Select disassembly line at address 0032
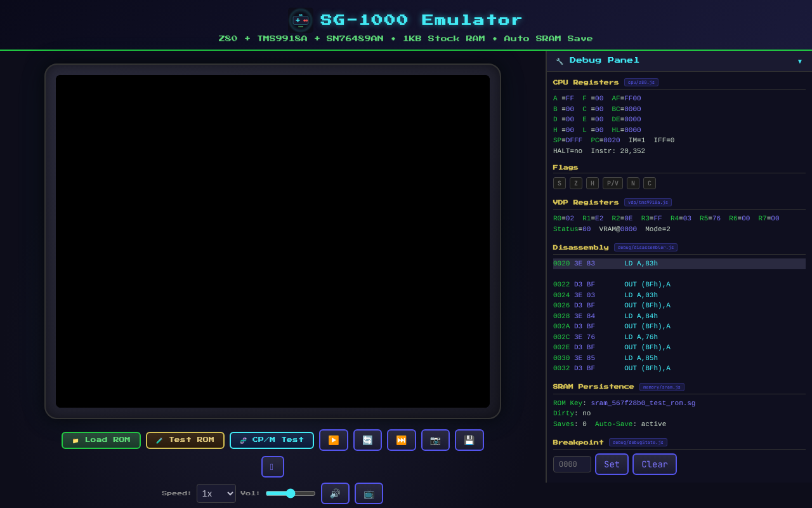The image size is (812, 508). pos(679,368)
